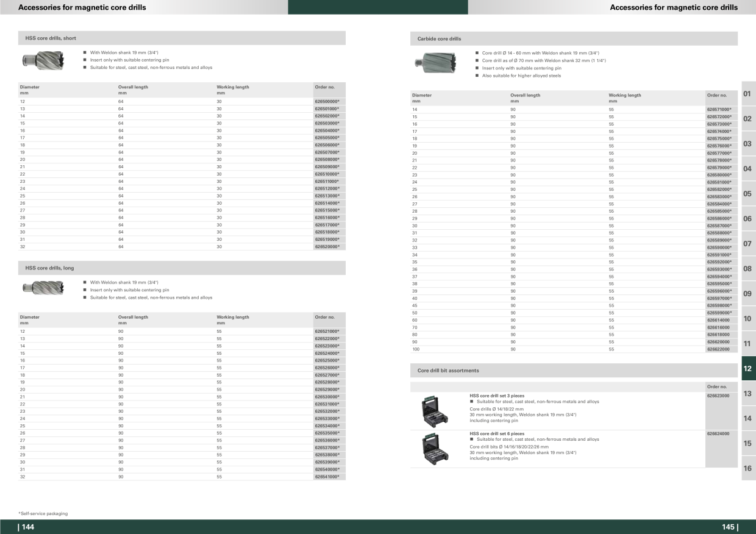
Task: Select order number 626622000
Action: click(x=718, y=349)
